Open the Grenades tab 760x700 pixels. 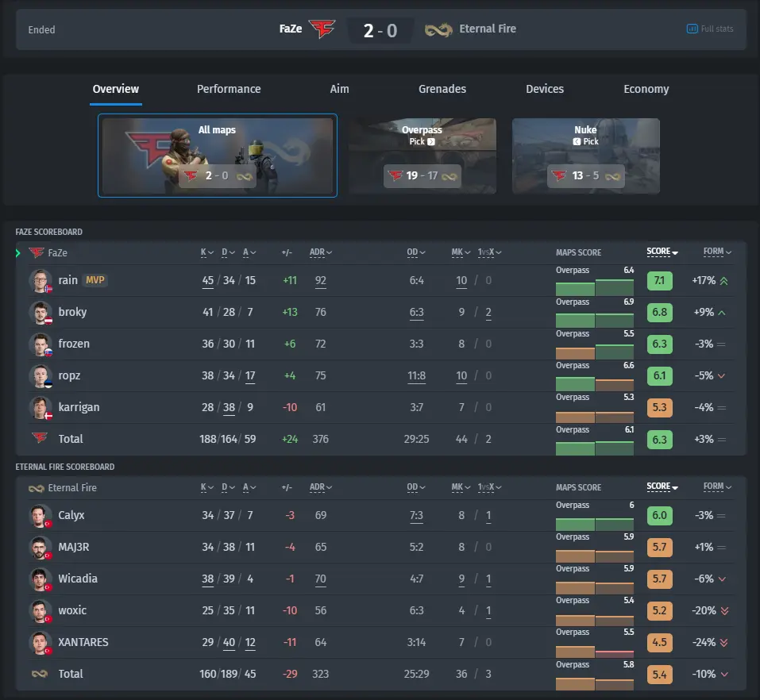pyautogui.click(x=442, y=89)
